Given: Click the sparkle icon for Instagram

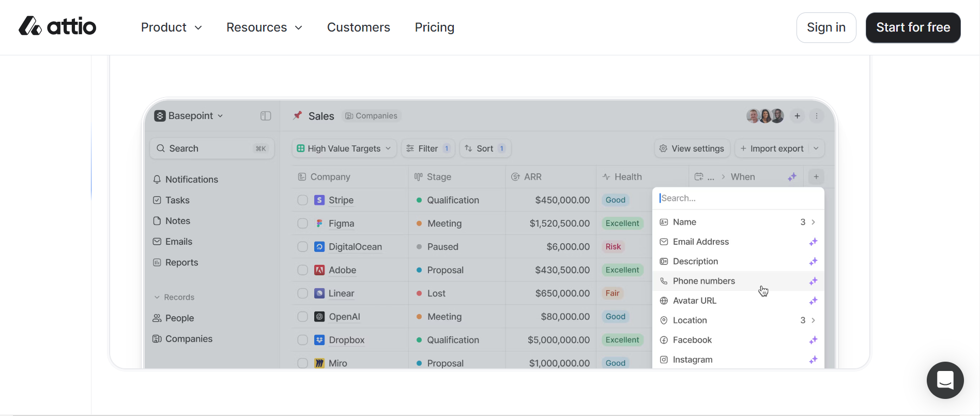Looking at the screenshot, I should 813,360.
